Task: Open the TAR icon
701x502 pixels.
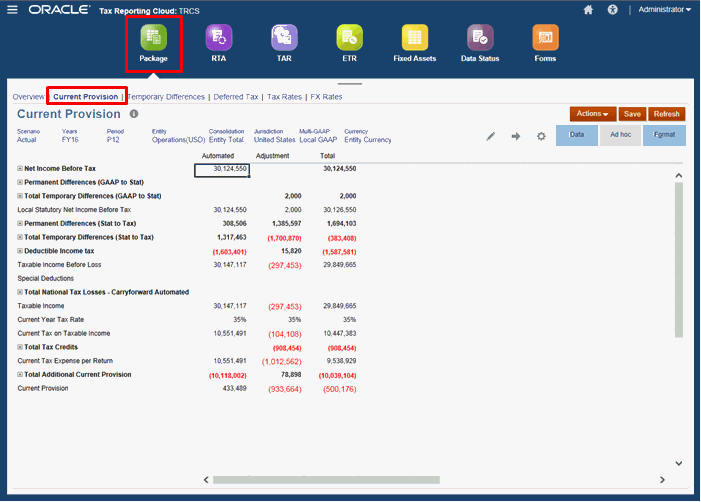Action: [x=284, y=43]
